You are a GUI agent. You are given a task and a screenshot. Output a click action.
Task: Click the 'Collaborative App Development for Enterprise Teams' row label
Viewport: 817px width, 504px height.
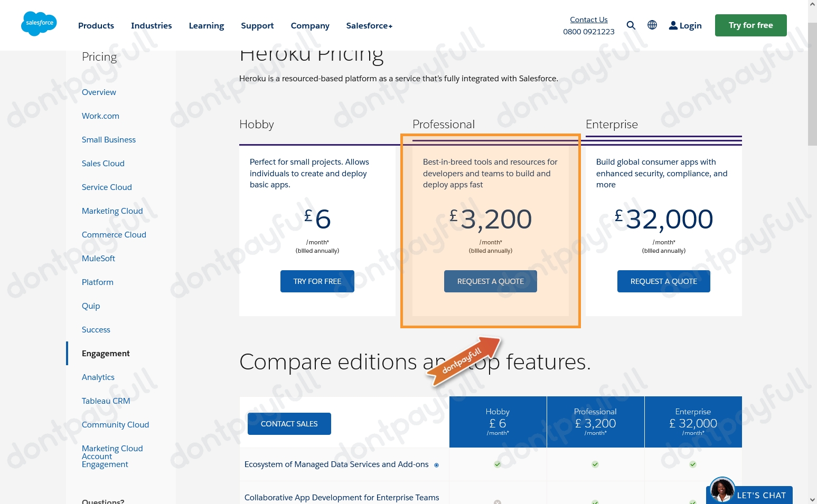pos(342,498)
